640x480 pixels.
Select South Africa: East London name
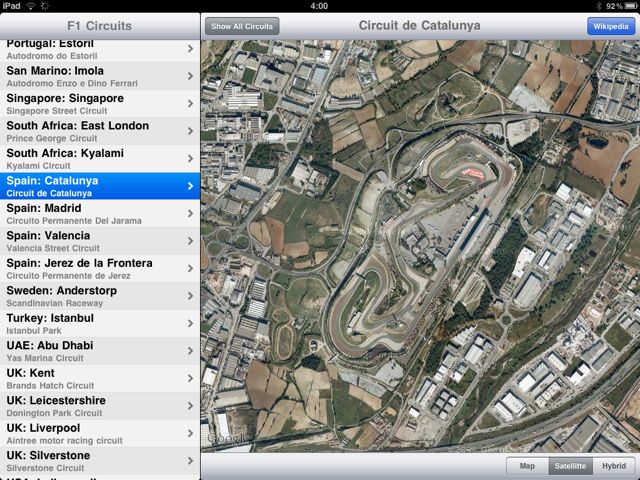pyautogui.click(x=78, y=125)
